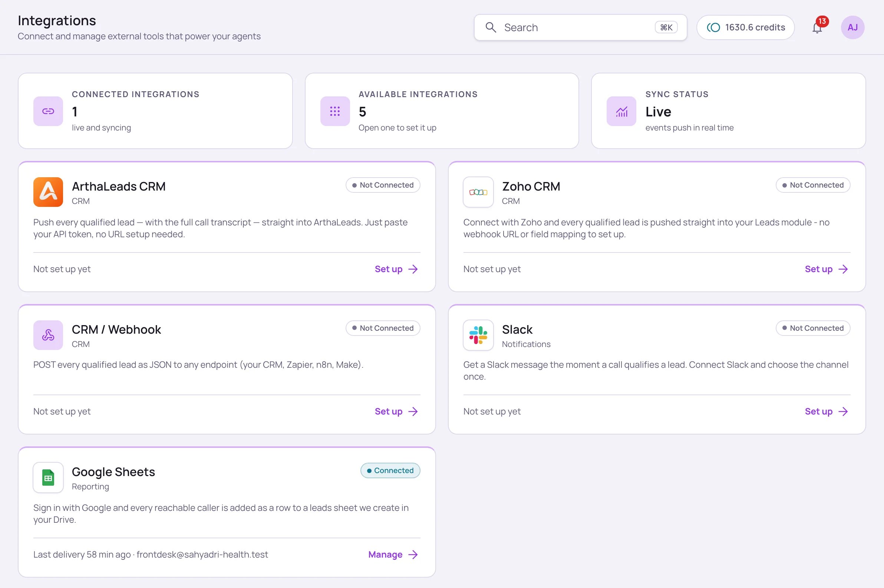Click the search magnifier icon
Image resolution: width=884 pixels, height=588 pixels.
pos(491,27)
